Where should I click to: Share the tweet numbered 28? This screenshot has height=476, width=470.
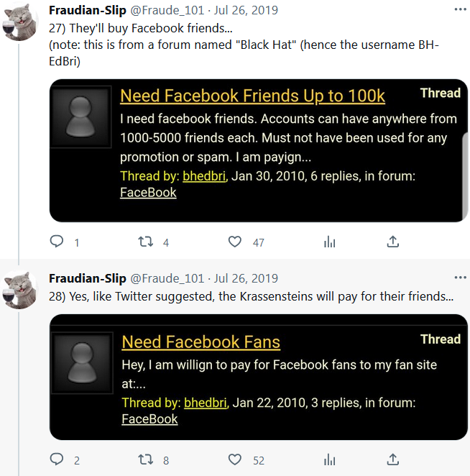click(393, 459)
